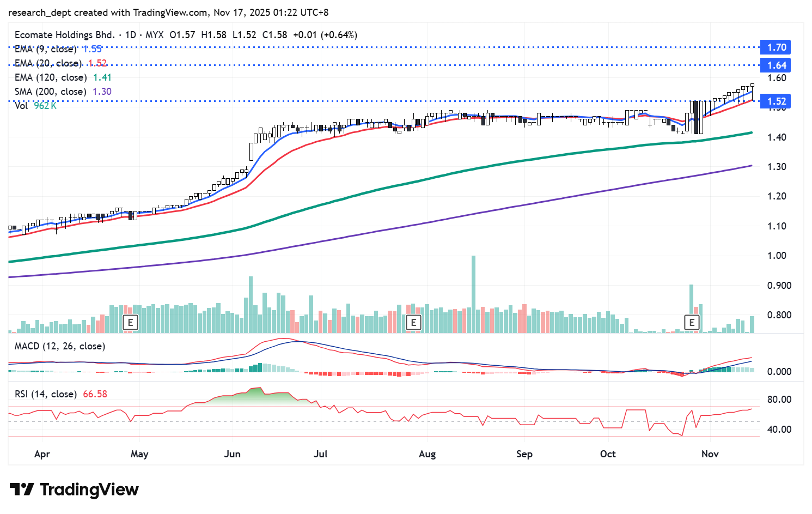This screenshot has height=514, width=812.
Task: Select the MACD (12, 26, close) legend
Action: [60, 346]
